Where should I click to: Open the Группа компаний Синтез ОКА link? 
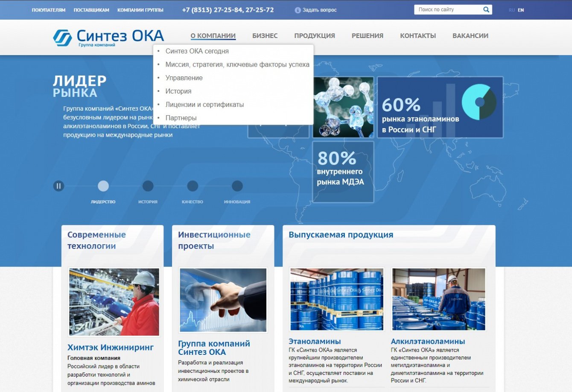(x=214, y=348)
